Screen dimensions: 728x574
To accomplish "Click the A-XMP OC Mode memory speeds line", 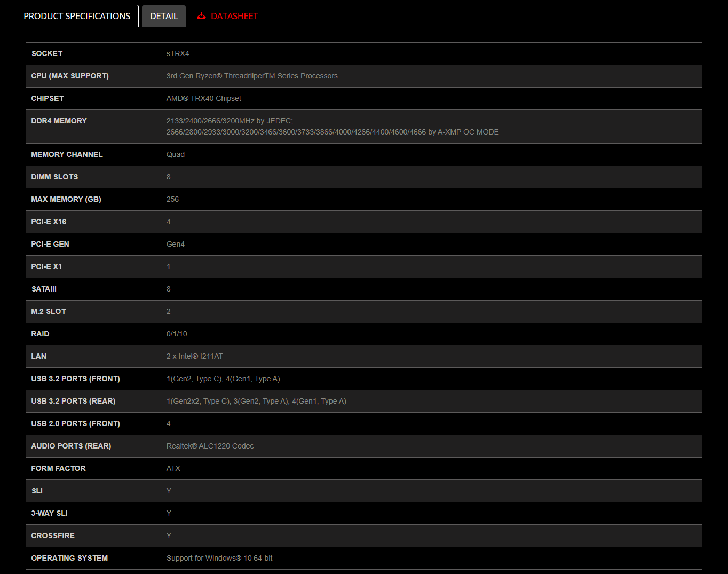I will click(x=332, y=132).
